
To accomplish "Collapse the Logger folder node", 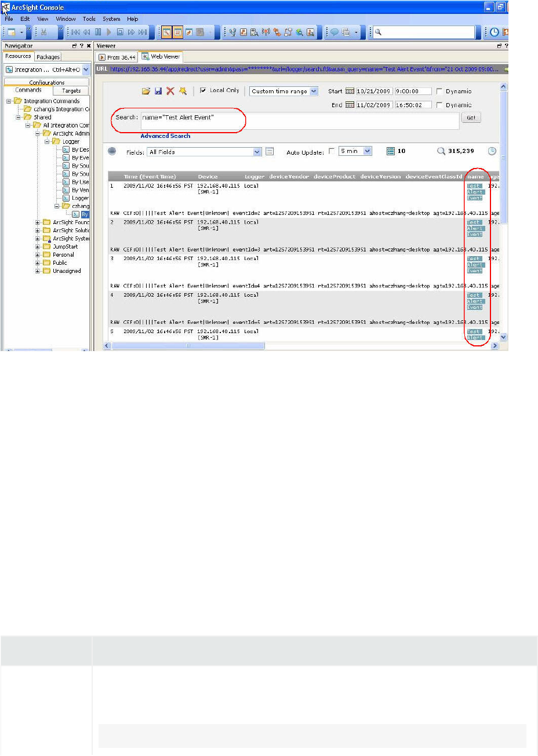I will (x=48, y=141).
